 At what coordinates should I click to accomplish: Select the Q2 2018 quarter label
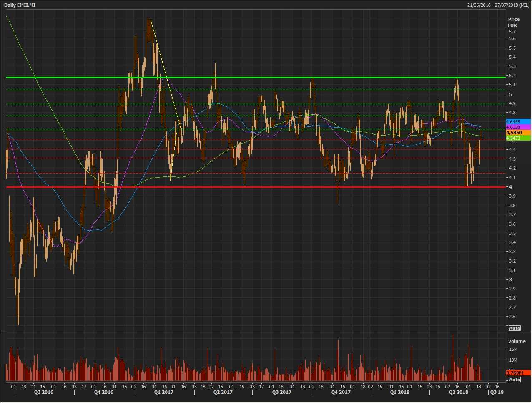pyautogui.click(x=458, y=392)
